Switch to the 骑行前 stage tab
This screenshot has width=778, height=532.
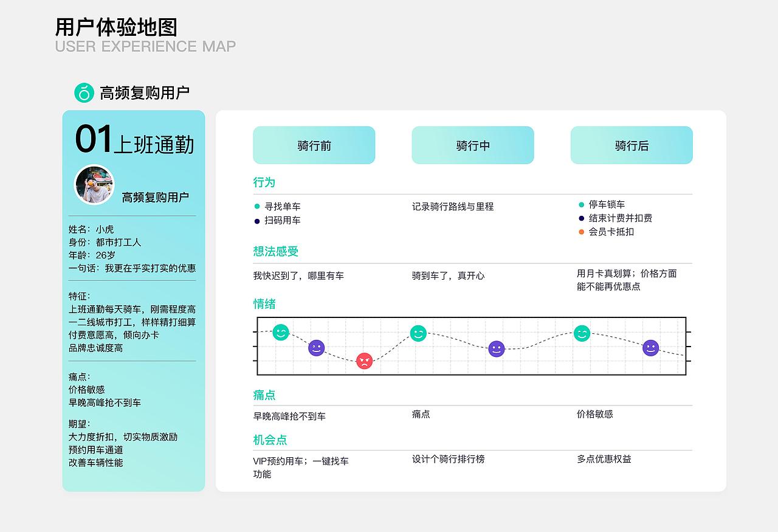pyautogui.click(x=314, y=145)
